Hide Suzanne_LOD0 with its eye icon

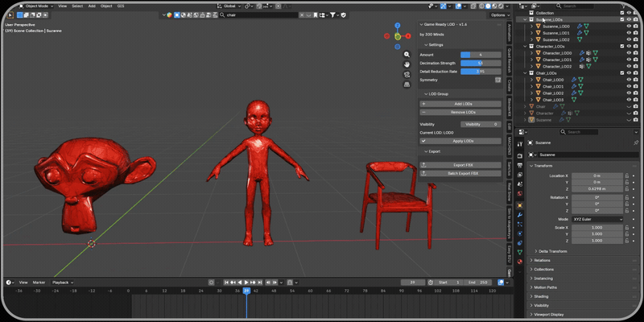click(629, 27)
